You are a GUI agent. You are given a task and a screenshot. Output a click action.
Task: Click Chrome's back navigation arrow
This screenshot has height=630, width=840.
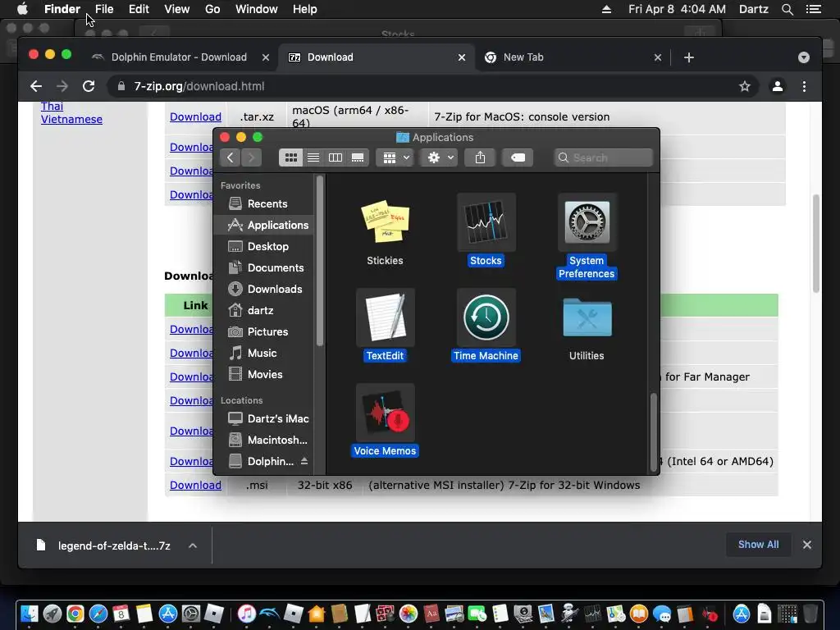click(36, 86)
